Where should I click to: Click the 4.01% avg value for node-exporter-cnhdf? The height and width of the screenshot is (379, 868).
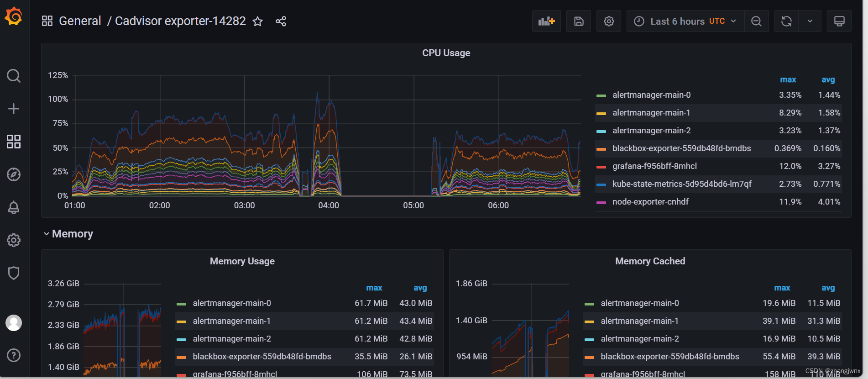tap(829, 202)
